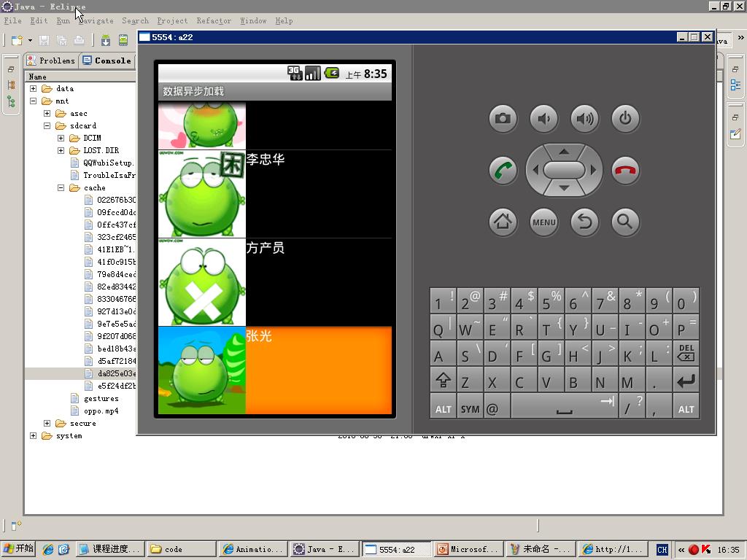This screenshot has height=560, width=747.
Task: Click the SYM key on emulator keyboard
Action: 470,406
